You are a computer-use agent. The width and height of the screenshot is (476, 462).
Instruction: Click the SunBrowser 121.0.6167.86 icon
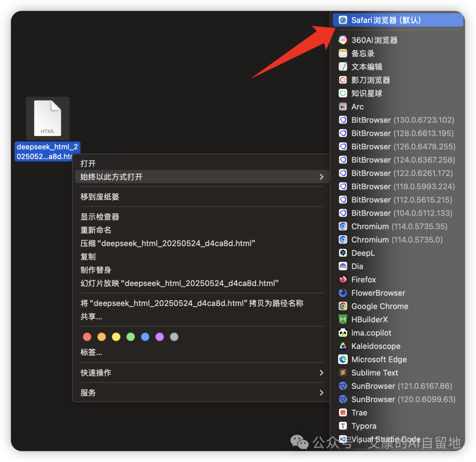[x=343, y=386]
